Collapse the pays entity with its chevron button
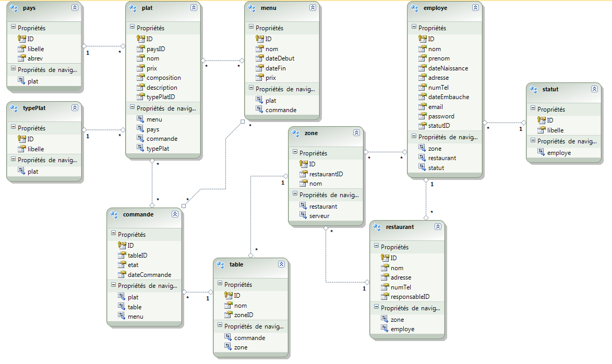 75,8
